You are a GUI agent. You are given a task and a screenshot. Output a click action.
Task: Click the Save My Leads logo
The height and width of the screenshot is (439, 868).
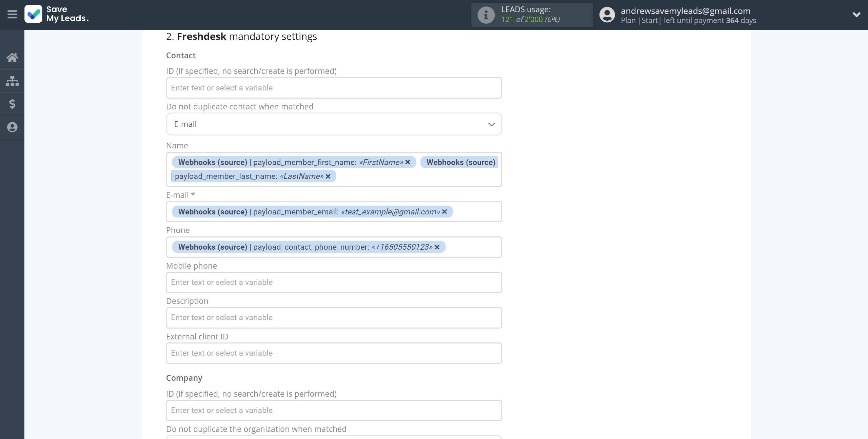[x=57, y=14]
